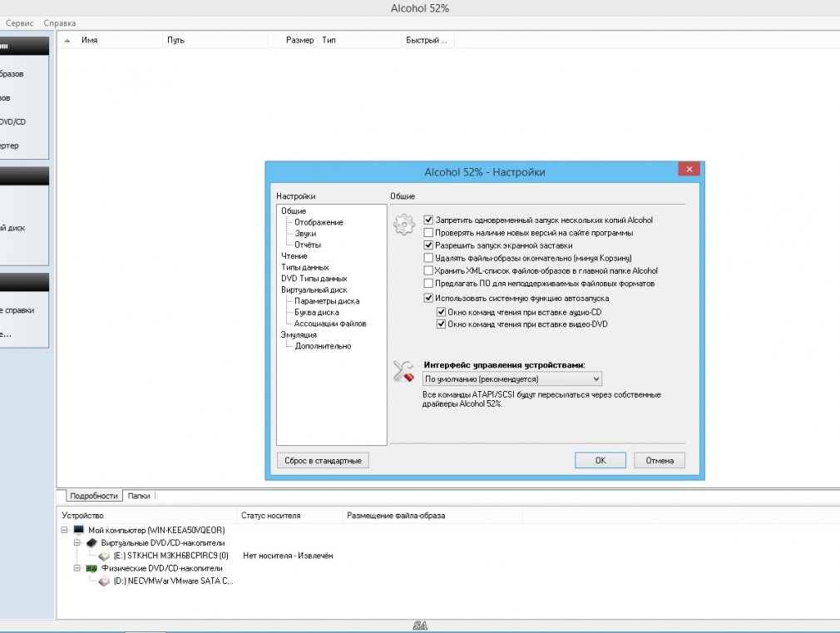
Task: Select 'Виртуальный диск' settings category
Action: [314, 289]
